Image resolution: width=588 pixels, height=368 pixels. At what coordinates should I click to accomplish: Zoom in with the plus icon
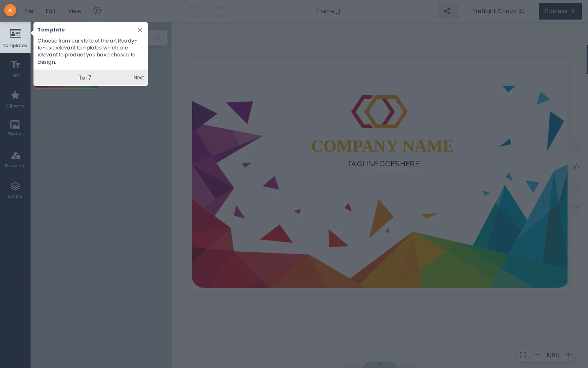pyautogui.click(x=569, y=355)
